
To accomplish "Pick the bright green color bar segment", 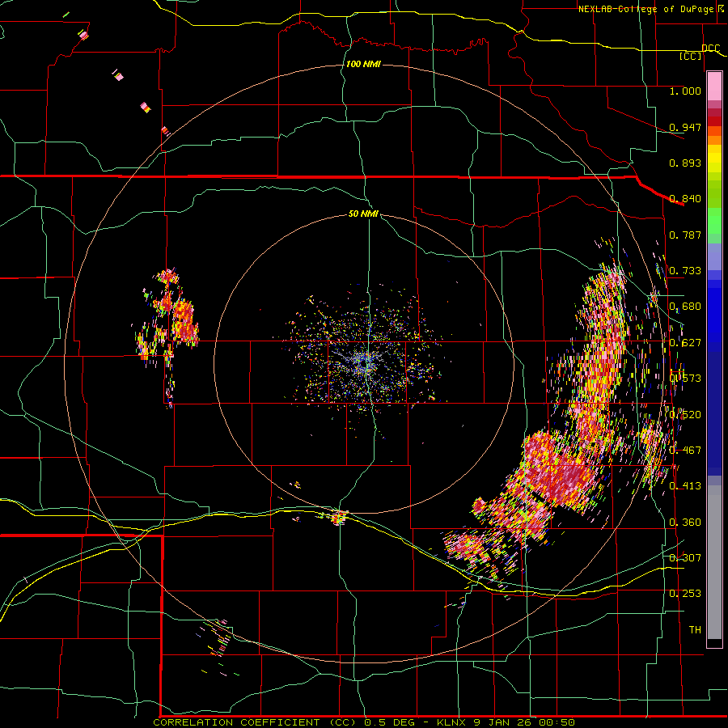I will point(714,221).
